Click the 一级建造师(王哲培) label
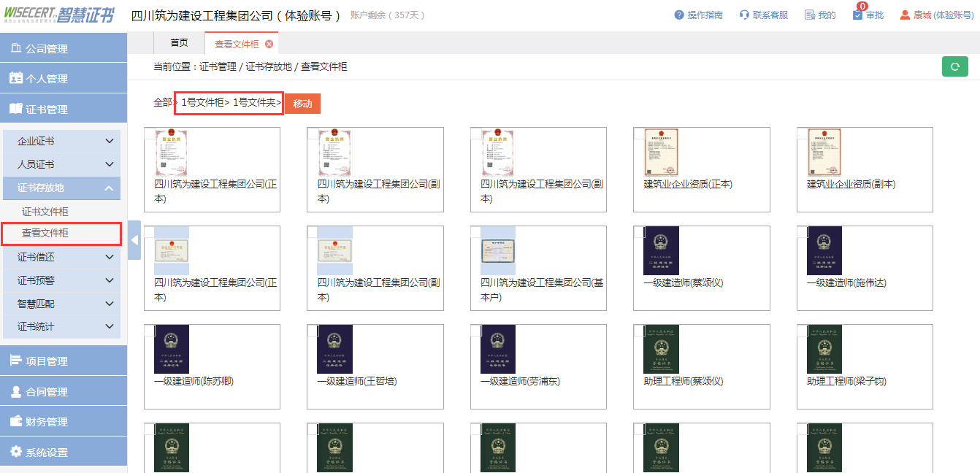Screen dimensions: 980x473 click(x=357, y=381)
